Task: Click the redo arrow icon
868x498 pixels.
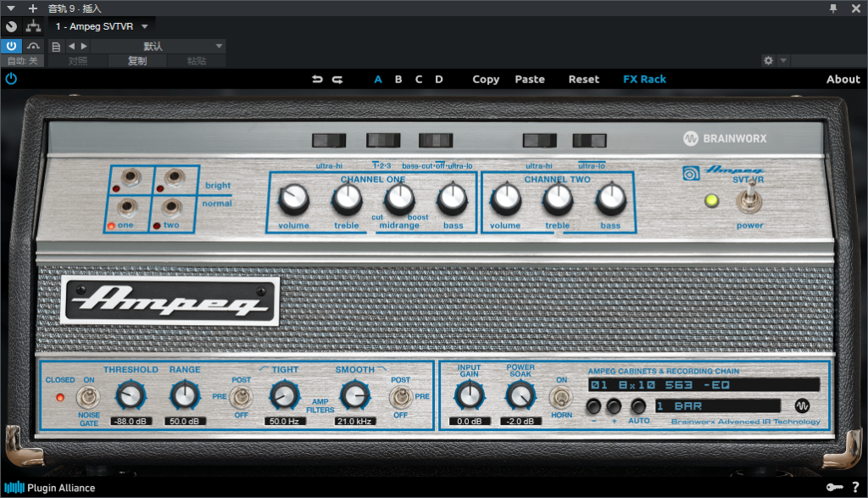Action: [337, 79]
